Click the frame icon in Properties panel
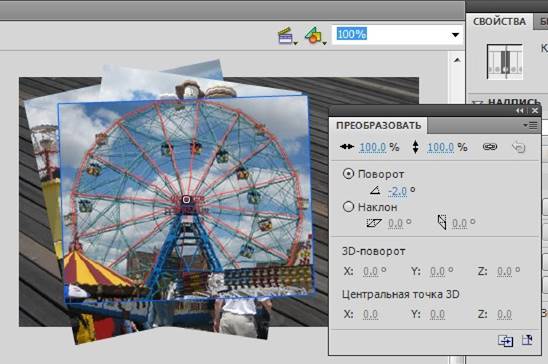The height and width of the screenshot is (364, 548). point(505,61)
